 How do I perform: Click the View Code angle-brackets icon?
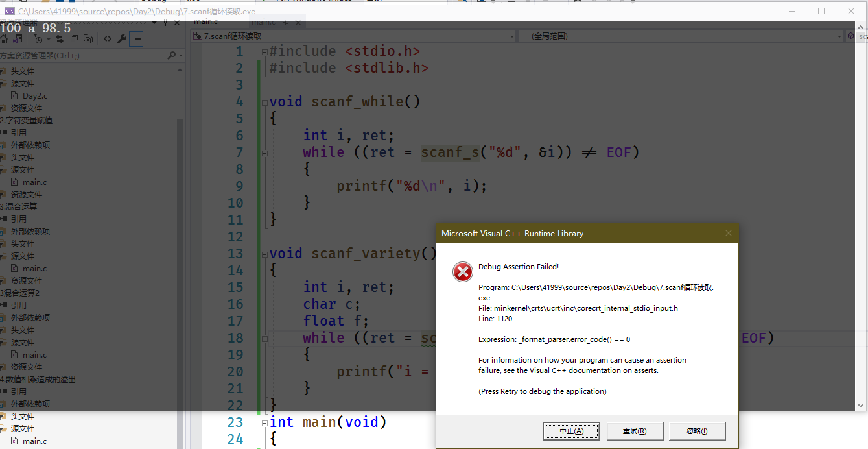[108, 39]
